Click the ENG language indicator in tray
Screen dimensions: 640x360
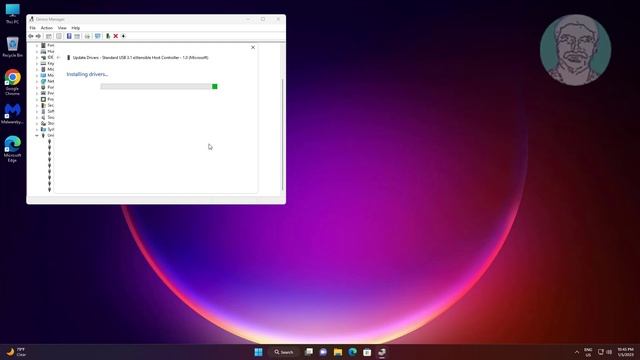click(x=588, y=352)
